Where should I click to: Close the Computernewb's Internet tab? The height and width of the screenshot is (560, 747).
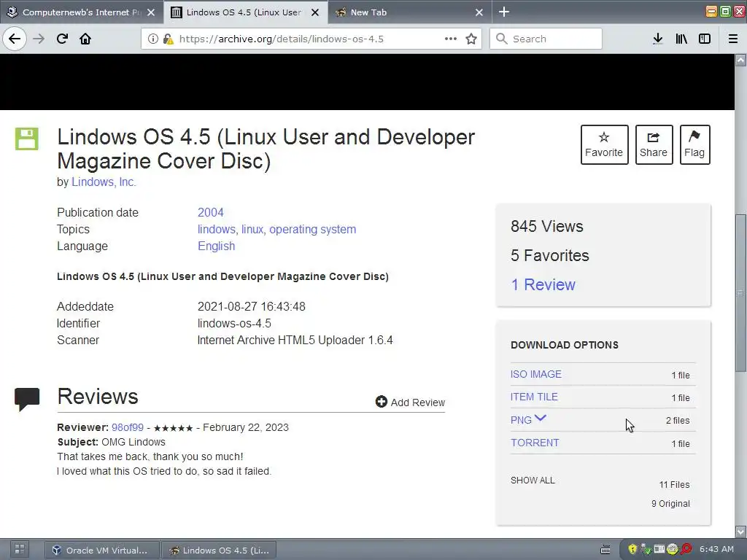click(x=151, y=12)
